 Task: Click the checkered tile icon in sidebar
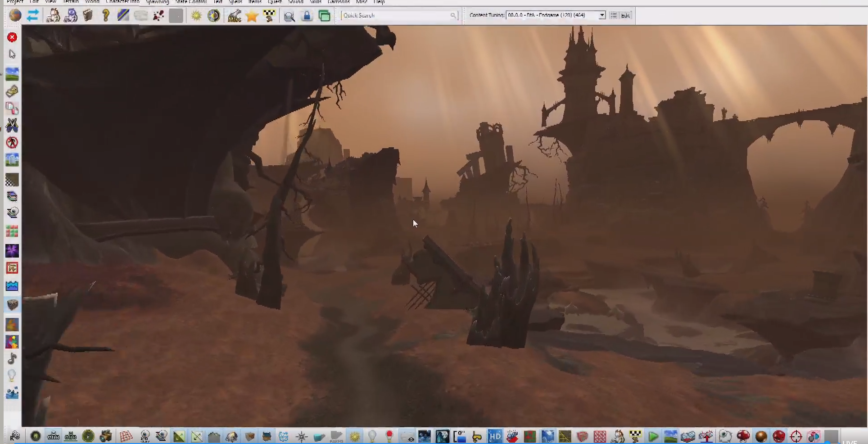(12, 180)
